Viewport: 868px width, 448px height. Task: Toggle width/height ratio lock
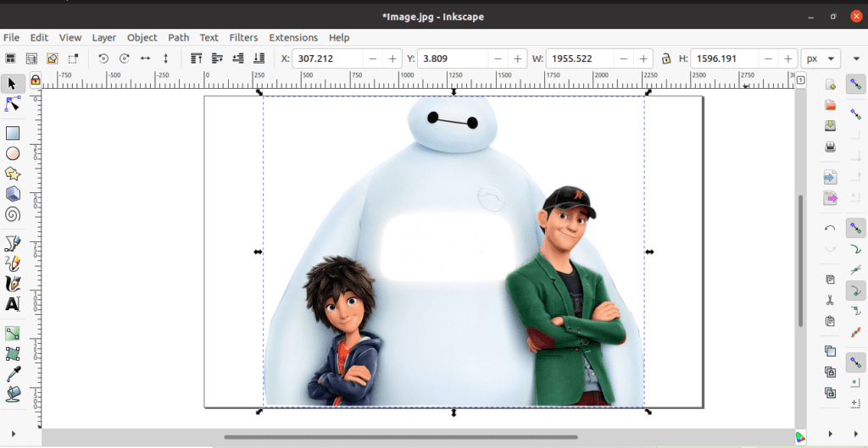tap(666, 58)
